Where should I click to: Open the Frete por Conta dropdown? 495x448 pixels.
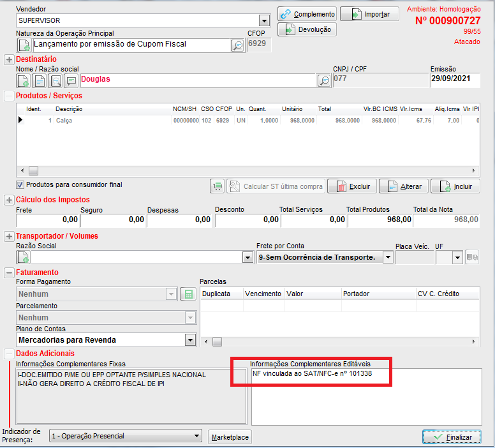(x=387, y=257)
